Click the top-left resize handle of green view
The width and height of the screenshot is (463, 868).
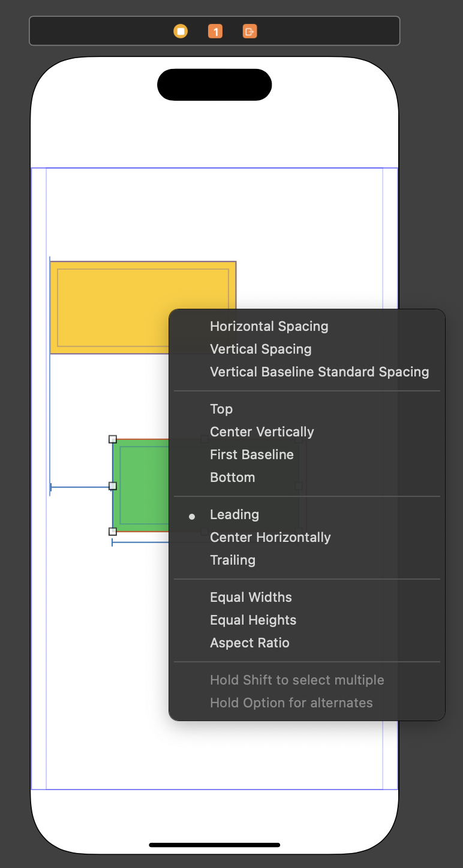pyautogui.click(x=113, y=439)
